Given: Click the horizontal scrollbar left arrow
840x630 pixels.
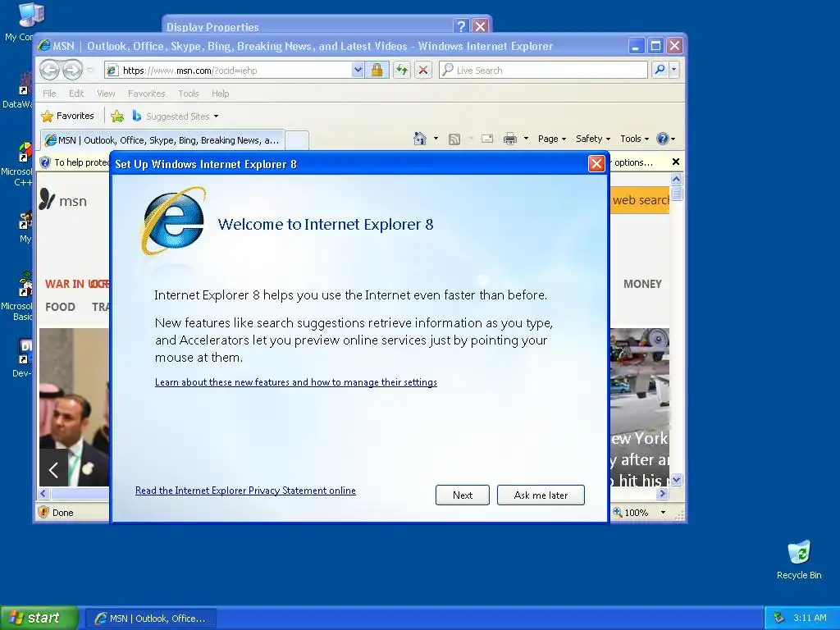Looking at the screenshot, I should 44,493.
